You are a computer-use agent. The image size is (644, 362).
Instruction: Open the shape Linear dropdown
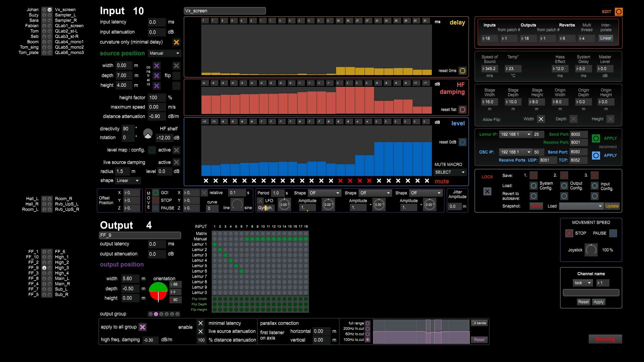pyautogui.click(x=128, y=181)
